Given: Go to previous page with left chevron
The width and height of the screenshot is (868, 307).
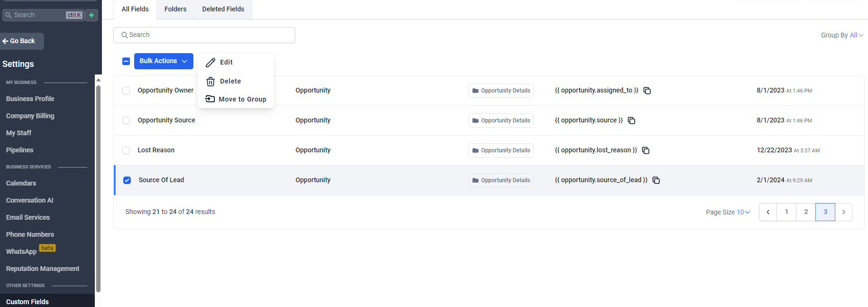Looking at the screenshot, I should (768, 212).
